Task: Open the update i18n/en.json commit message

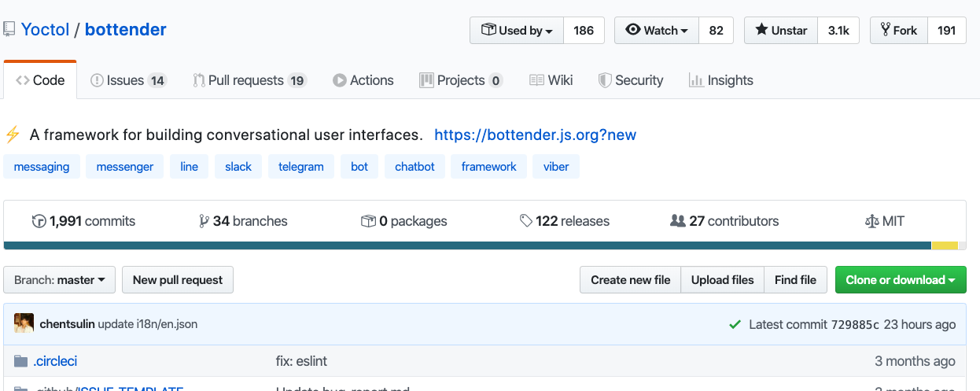Action: click(x=148, y=324)
